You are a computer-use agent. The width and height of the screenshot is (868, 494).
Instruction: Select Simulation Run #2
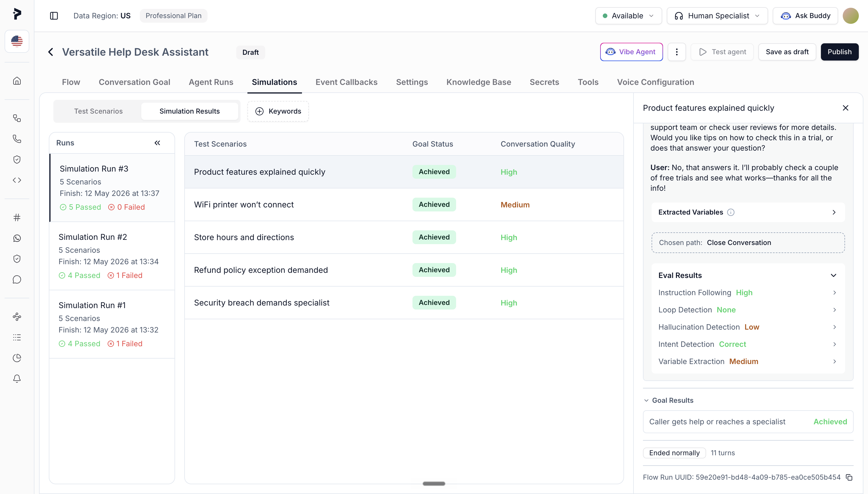112,256
